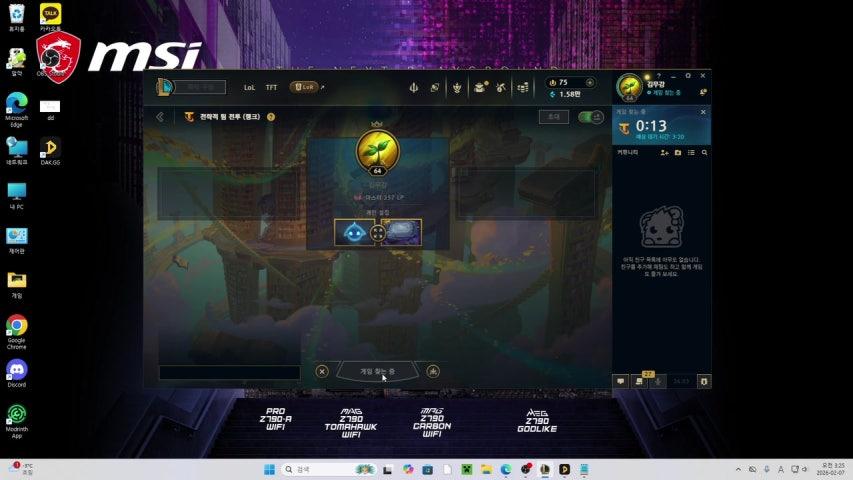Click the circular swap icon between thumbnails

(x=378, y=233)
